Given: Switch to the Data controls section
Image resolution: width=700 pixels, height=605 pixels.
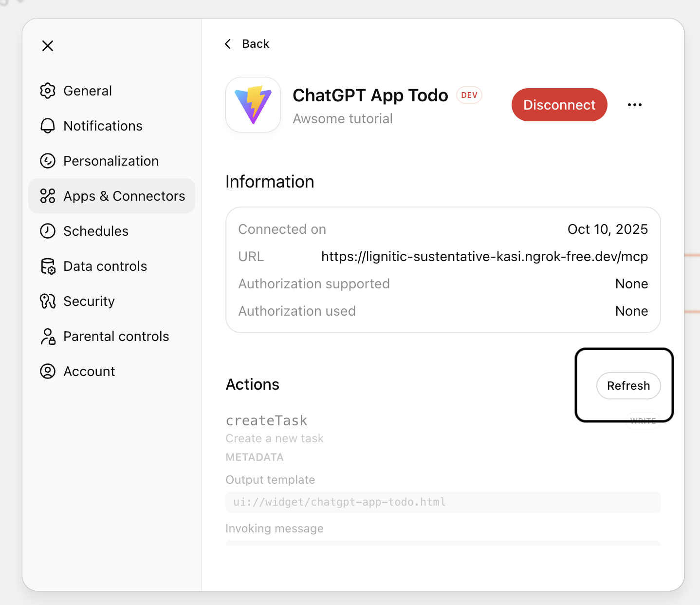Looking at the screenshot, I should 105,266.
